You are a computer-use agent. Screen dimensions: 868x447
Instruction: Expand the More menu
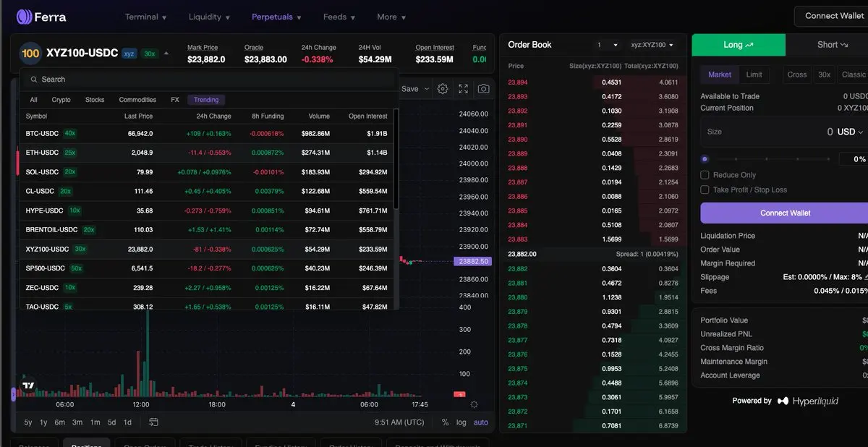391,17
